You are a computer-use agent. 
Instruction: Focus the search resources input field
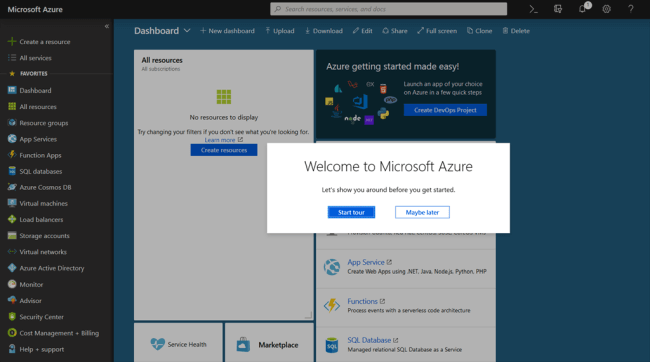click(388, 9)
